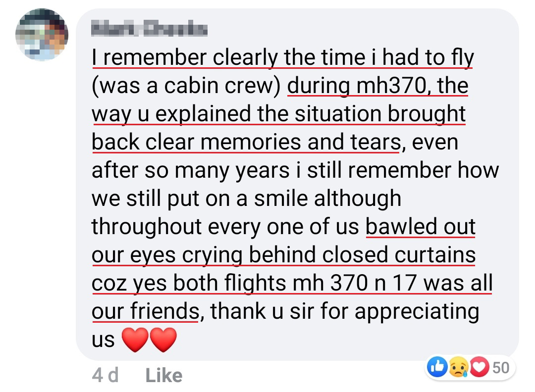Click the underlined "back clear memories and tears" phrase
This screenshot has height=392, width=535.
[246, 143]
